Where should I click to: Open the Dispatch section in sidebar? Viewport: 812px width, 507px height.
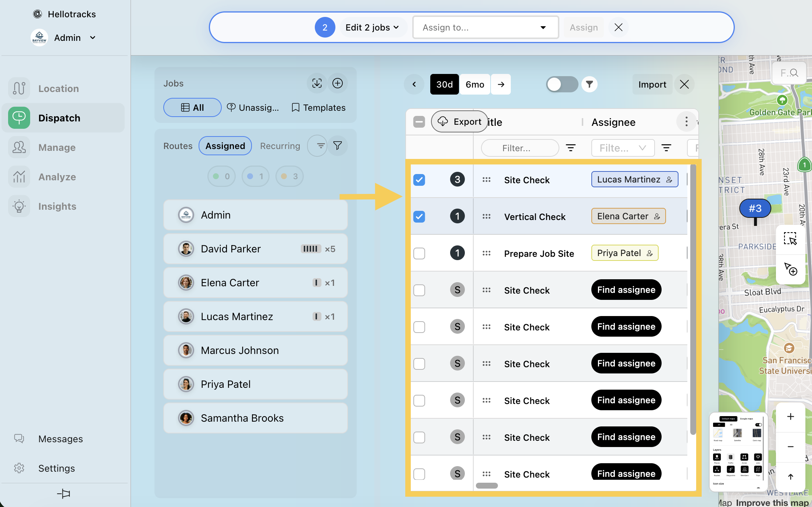[59, 118]
